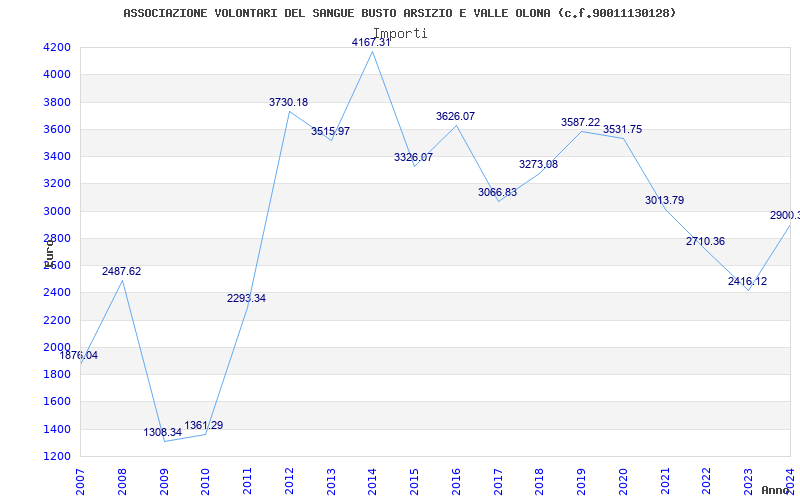
Task: Click the 2016 x-axis year label
Action: point(456,481)
